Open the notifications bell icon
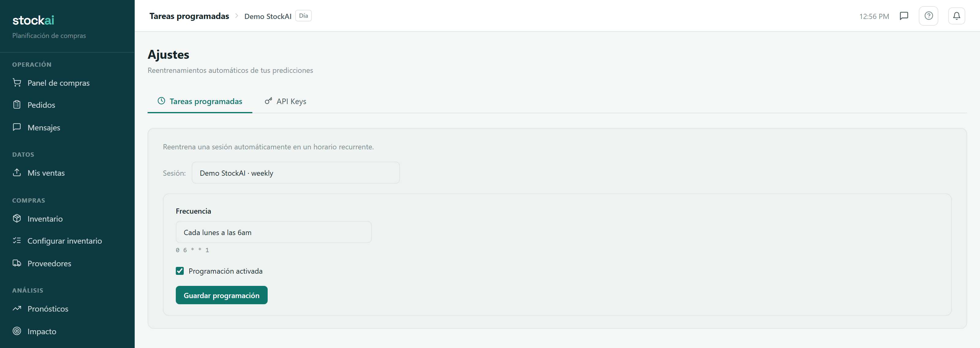Screen dimensions: 980x348 956,16
